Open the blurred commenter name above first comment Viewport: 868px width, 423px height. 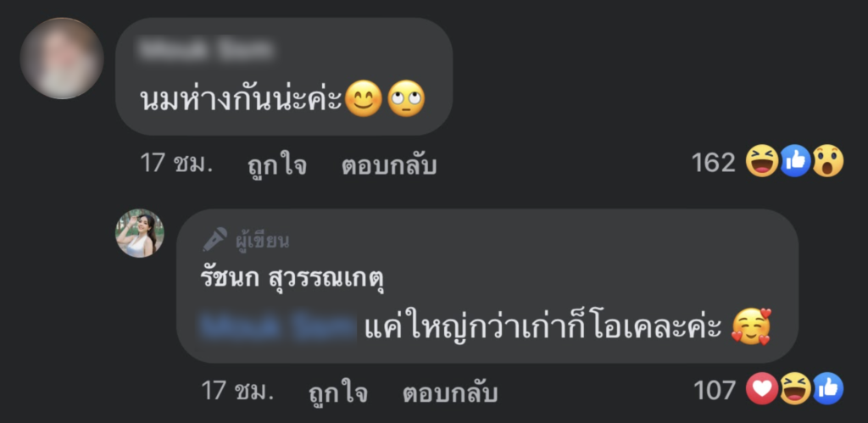point(206,50)
